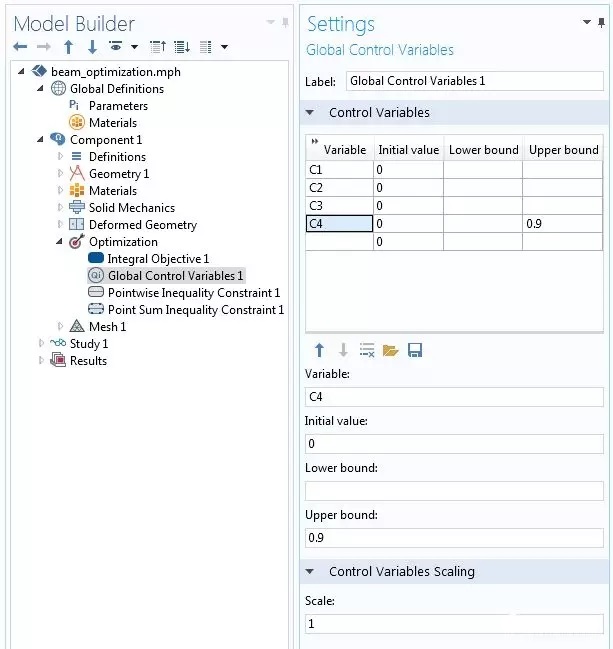This screenshot has height=649, width=613.
Task: Click the Geometry 1 icon
Action: coord(77,173)
